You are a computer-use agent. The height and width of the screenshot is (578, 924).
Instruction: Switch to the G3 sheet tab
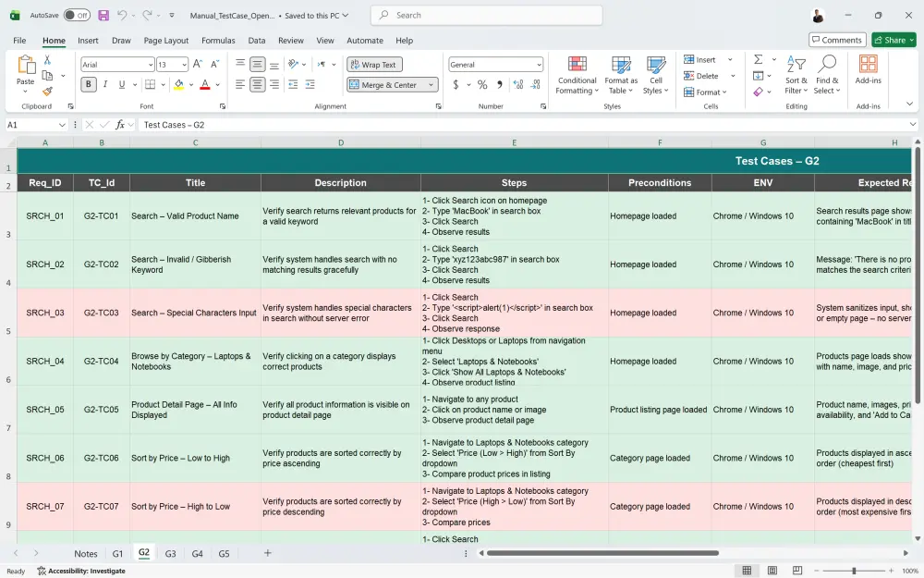click(x=170, y=554)
